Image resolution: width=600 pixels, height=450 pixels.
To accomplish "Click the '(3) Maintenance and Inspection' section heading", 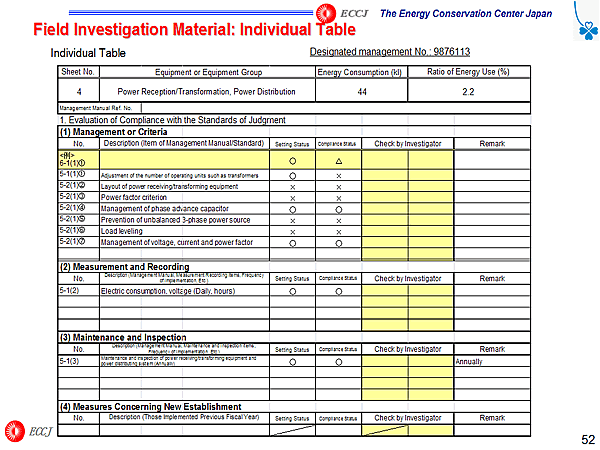I will (123, 337).
